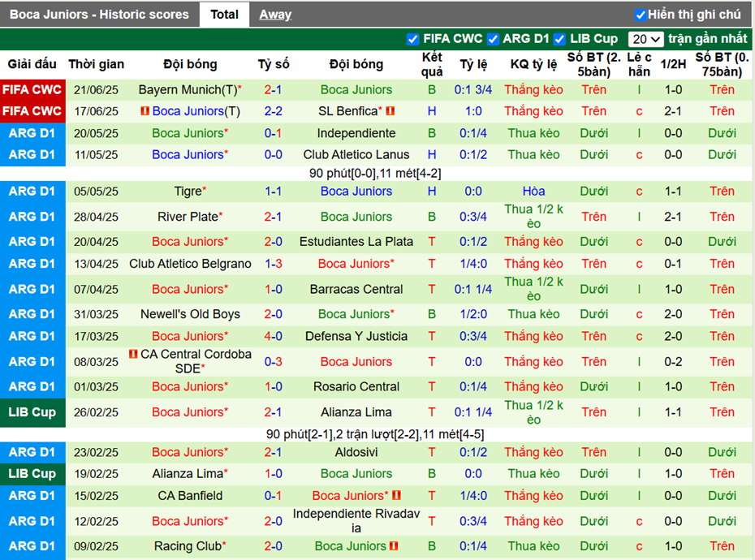Click LIB Cup label on 19/02/25 row

click(32, 474)
